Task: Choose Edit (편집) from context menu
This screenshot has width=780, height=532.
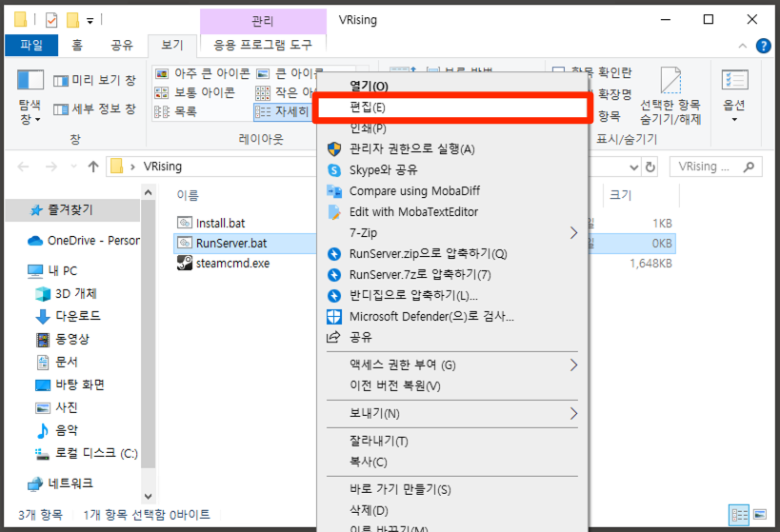Action: pos(451,108)
